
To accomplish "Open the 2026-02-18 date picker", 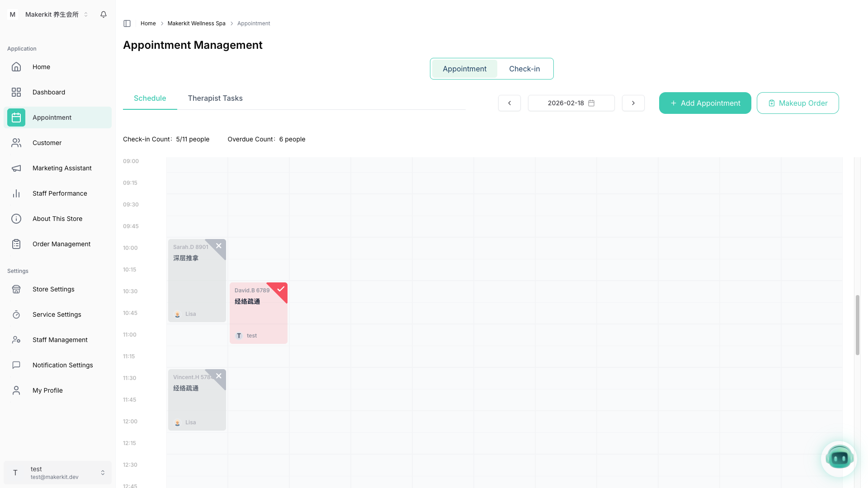I will tap(571, 103).
